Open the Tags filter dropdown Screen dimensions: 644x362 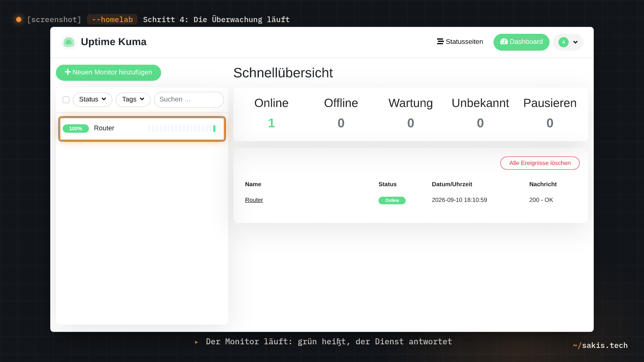tap(133, 99)
